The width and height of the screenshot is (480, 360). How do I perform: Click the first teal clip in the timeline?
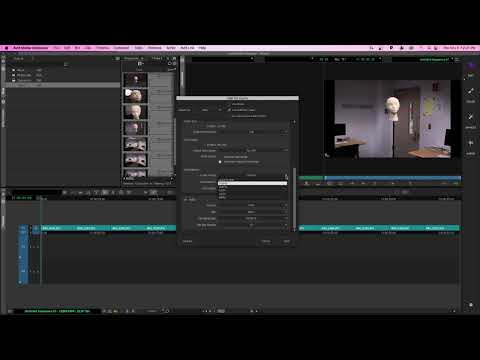tap(58, 228)
